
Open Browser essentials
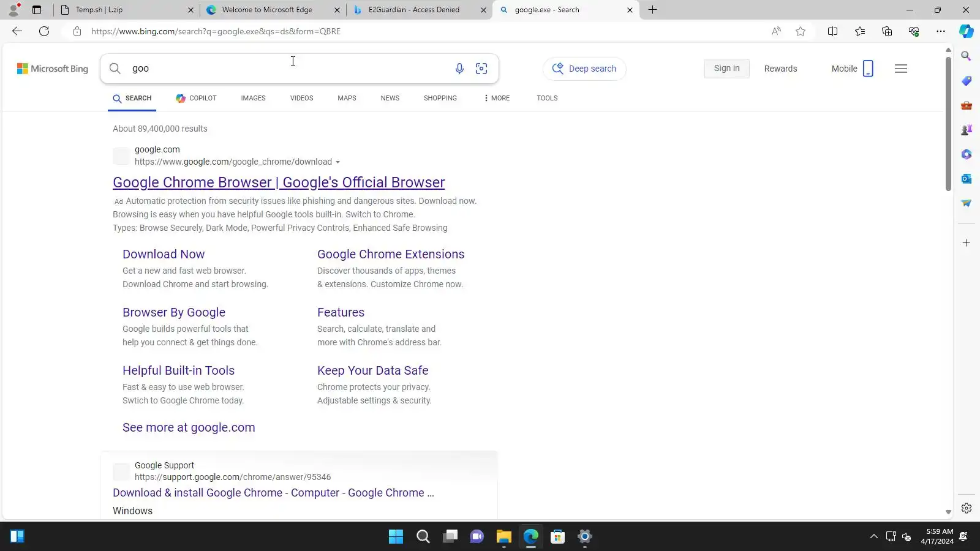(x=914, y=31)
